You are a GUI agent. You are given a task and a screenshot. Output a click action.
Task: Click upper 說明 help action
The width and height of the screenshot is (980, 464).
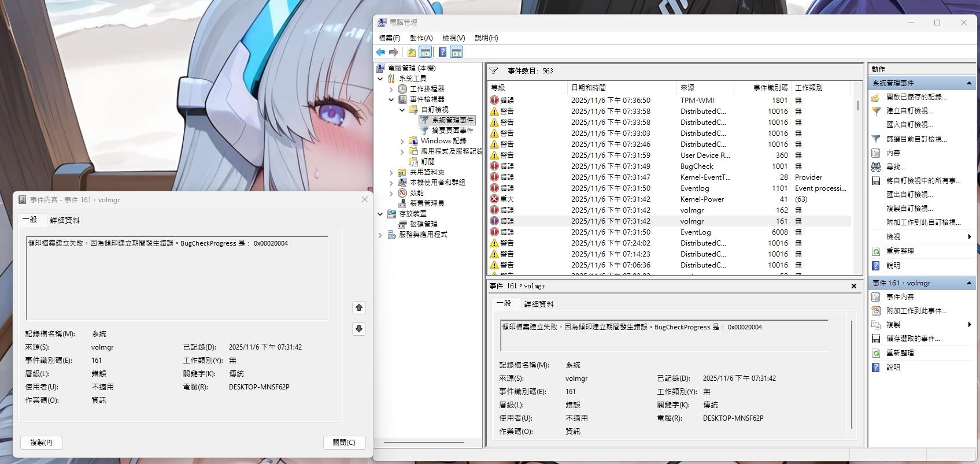click(893, 266)
